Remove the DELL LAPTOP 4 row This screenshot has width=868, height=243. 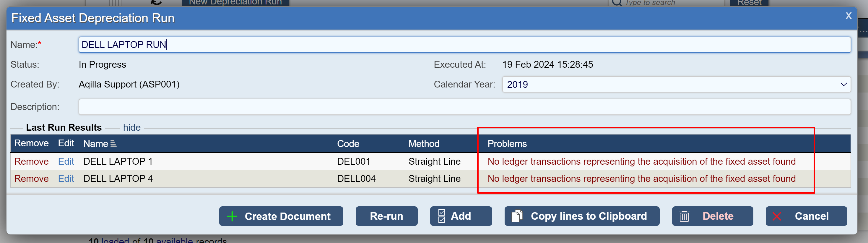pos(31,179)
